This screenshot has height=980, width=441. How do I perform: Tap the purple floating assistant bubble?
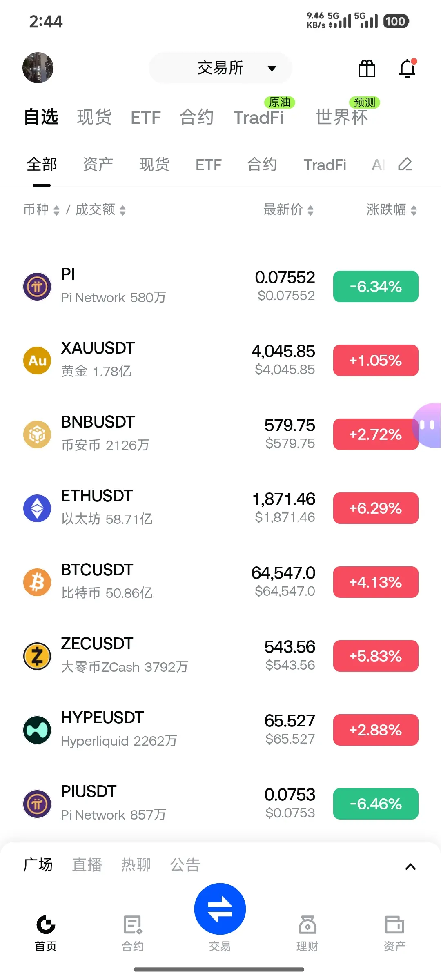point(427,425)
